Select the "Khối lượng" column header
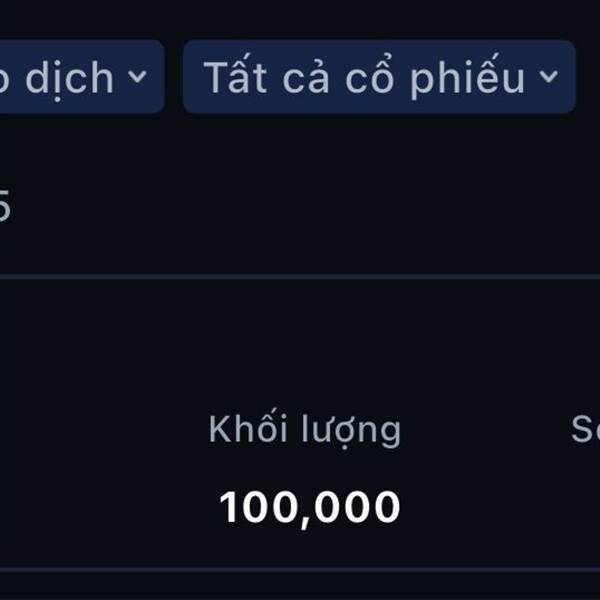This screenshot has width=600, height=600. click(305, 430)
